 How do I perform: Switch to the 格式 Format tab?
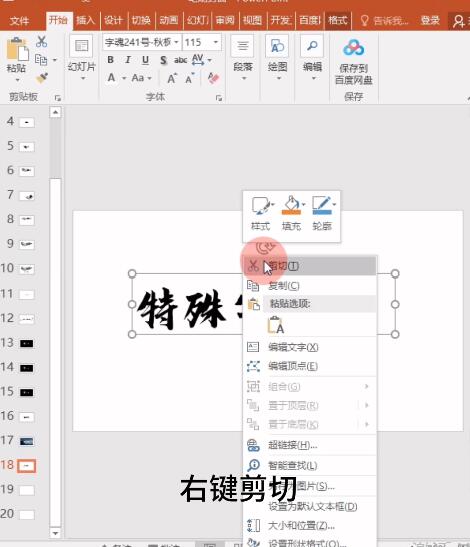click(337, 20)
